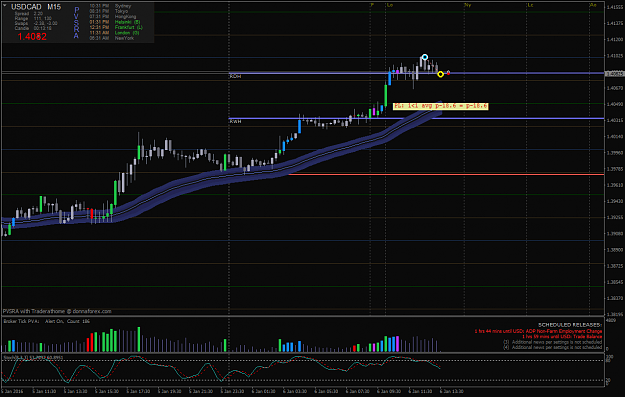Click the tallest green volume bar in PVA panel
Image resolution: width=625 pixels, height=397 pixels.
point(139,339)
